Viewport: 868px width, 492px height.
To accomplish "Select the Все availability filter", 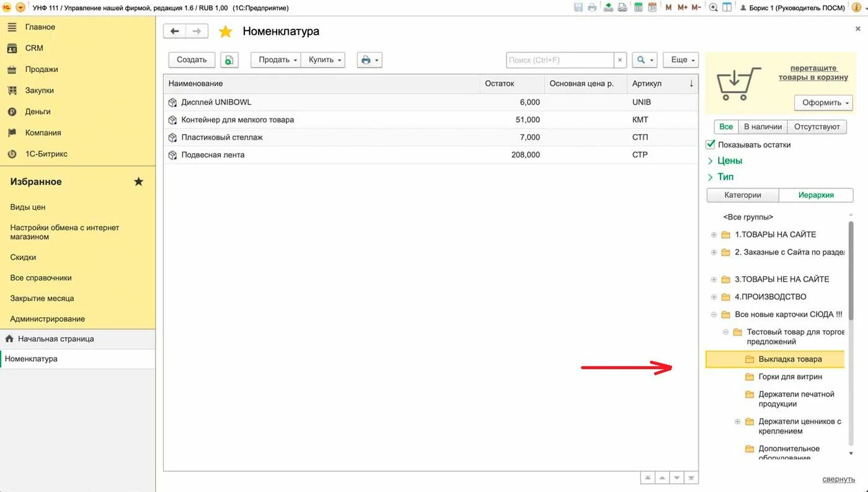I will tap(726, 127).
